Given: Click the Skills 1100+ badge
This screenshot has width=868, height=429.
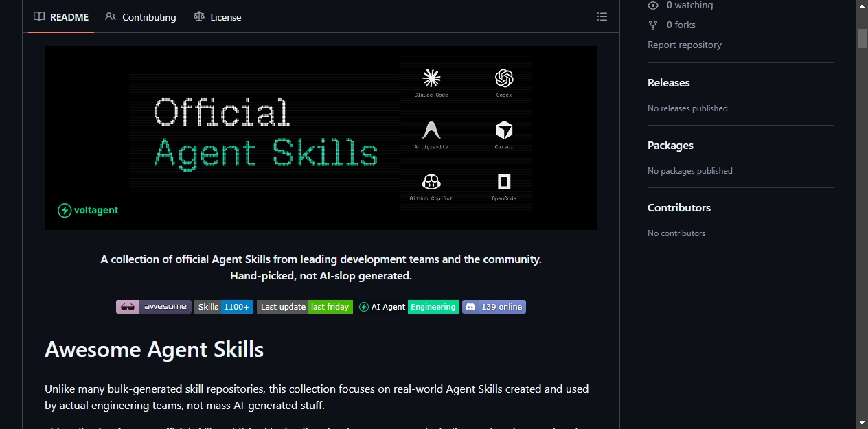Looking at the screenshot, I should [224, 307].
